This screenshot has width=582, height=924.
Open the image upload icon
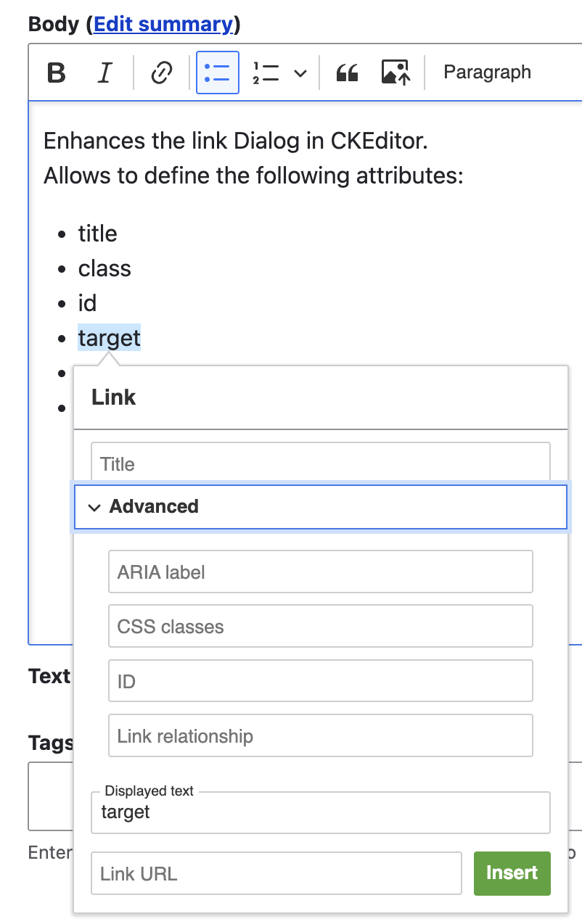click(x=395, y=72)
